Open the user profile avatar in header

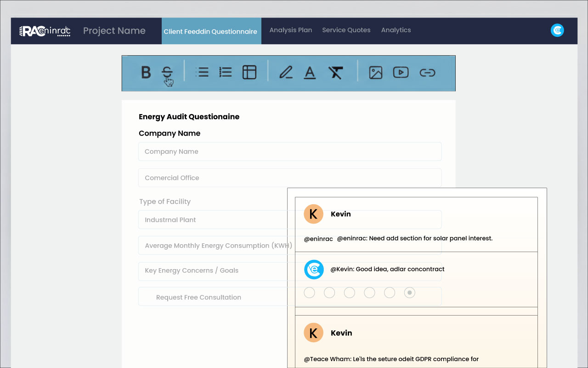557,30
